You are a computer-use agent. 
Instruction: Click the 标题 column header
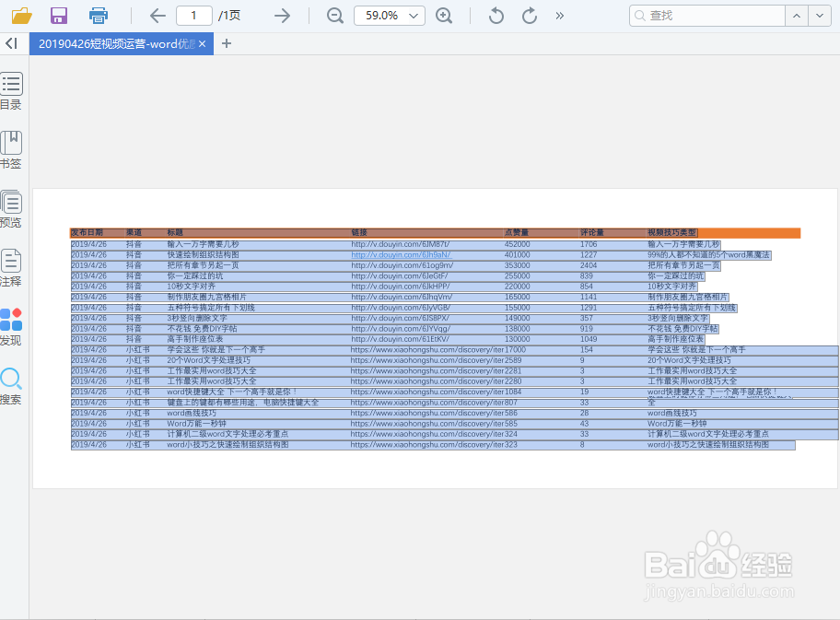tap(175, 232)
